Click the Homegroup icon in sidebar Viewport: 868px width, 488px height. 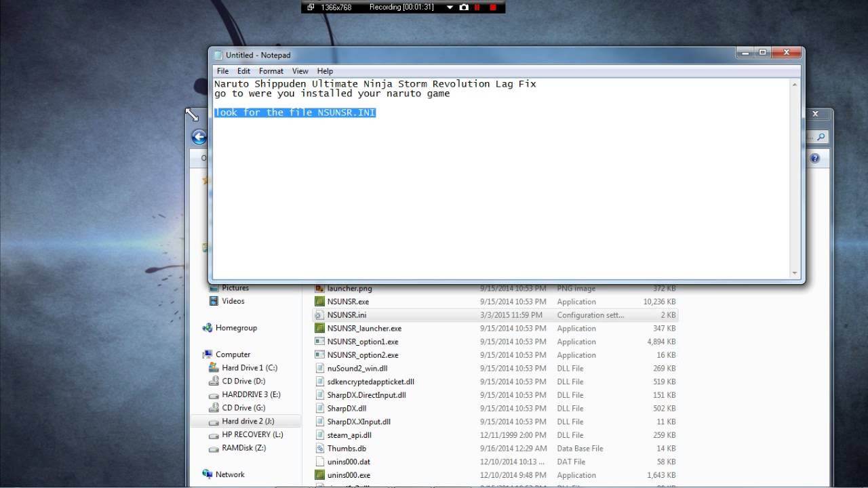tap(208, 328)
